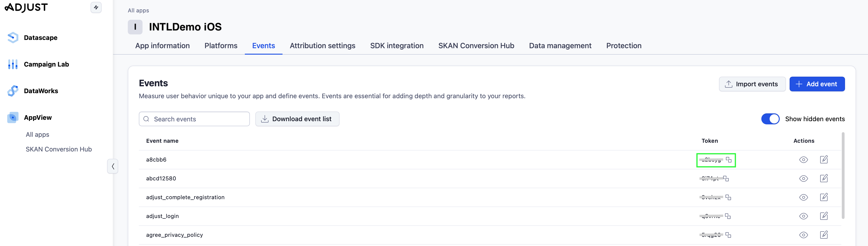Open Datascape from the sidebar
868x246 pixels.
coord(40,38)
